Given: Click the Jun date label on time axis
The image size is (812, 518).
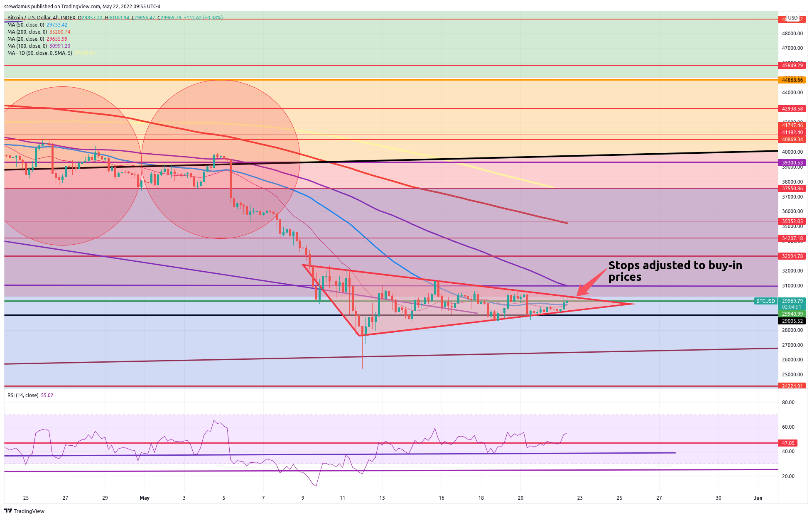Looking at the screenshot, I should (x=758, y=498).
